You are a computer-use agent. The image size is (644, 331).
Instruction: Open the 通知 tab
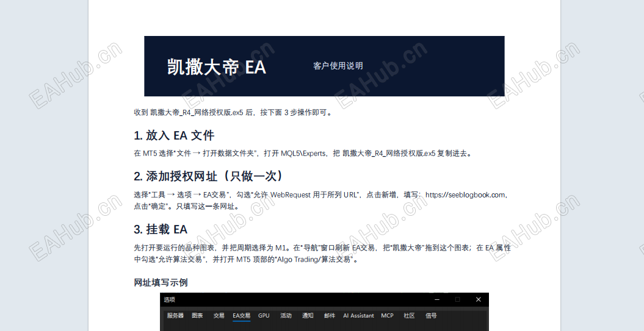tap(308, 315)
